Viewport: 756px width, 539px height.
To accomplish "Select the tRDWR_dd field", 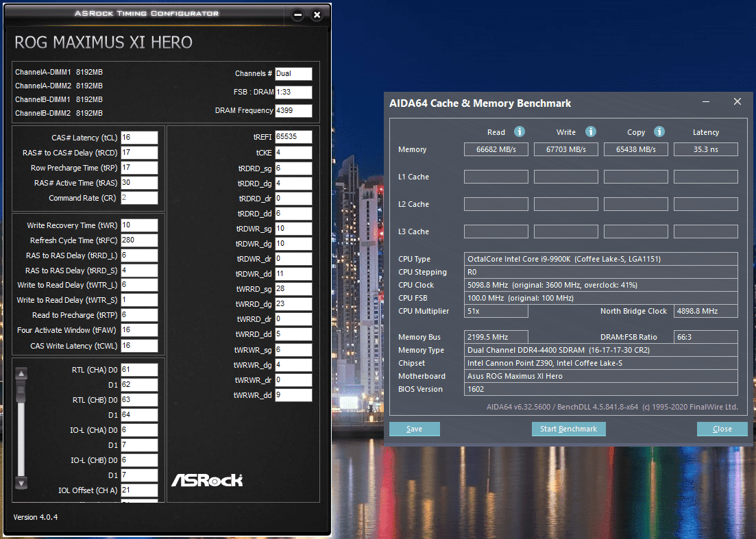I will click(x=293, y=274).
